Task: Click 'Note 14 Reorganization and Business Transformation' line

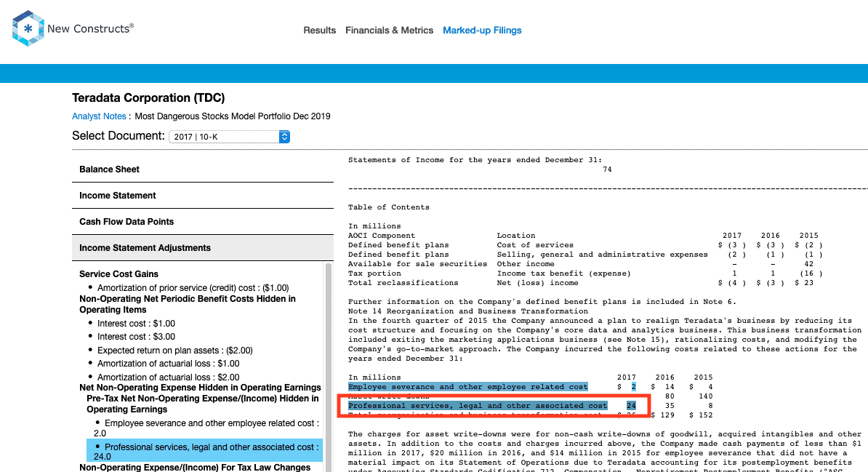Action: point(467,311)
